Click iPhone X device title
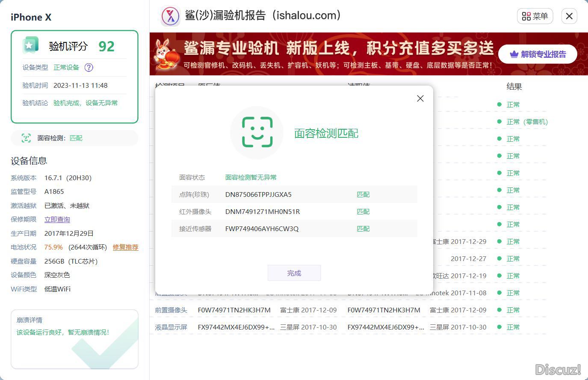This screenshot has height=380, width=588. click(31, 17)
